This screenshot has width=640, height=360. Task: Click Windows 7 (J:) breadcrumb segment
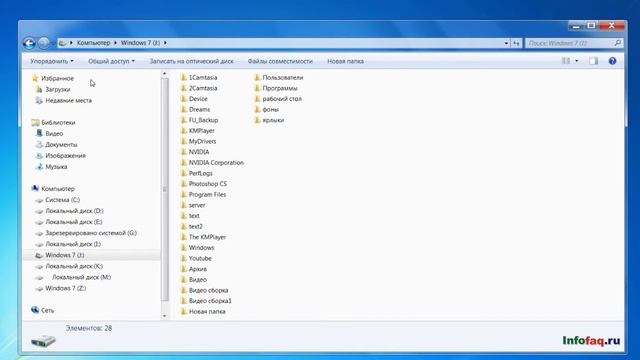(x=140, y=43)
